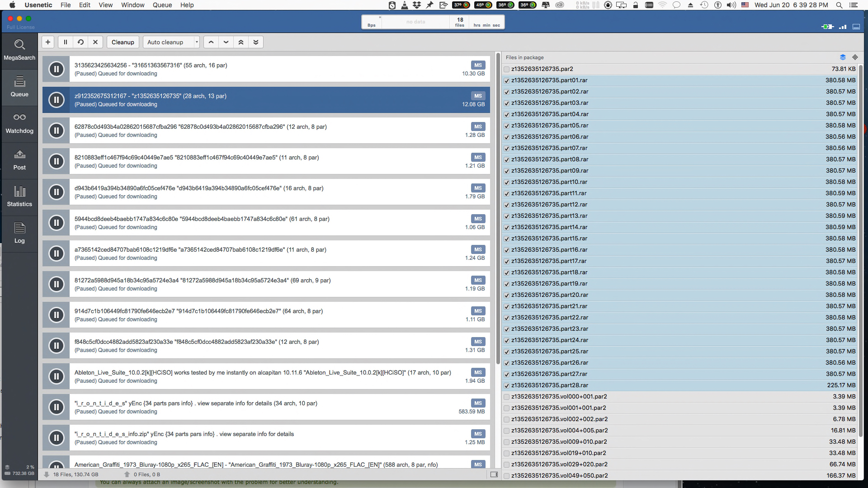
Task: Click the blue layers icon in Files in package
Action: pos(843,57)
